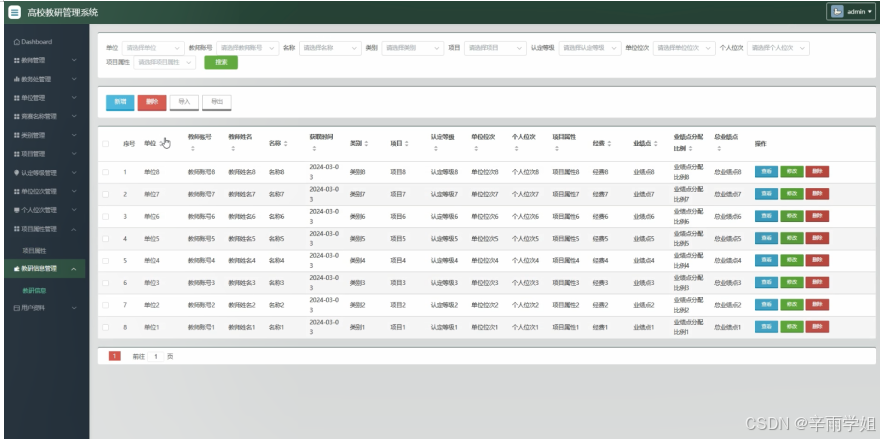
Task: Expand 单位管理 sidebar chevron
Action: coord(74,98)
